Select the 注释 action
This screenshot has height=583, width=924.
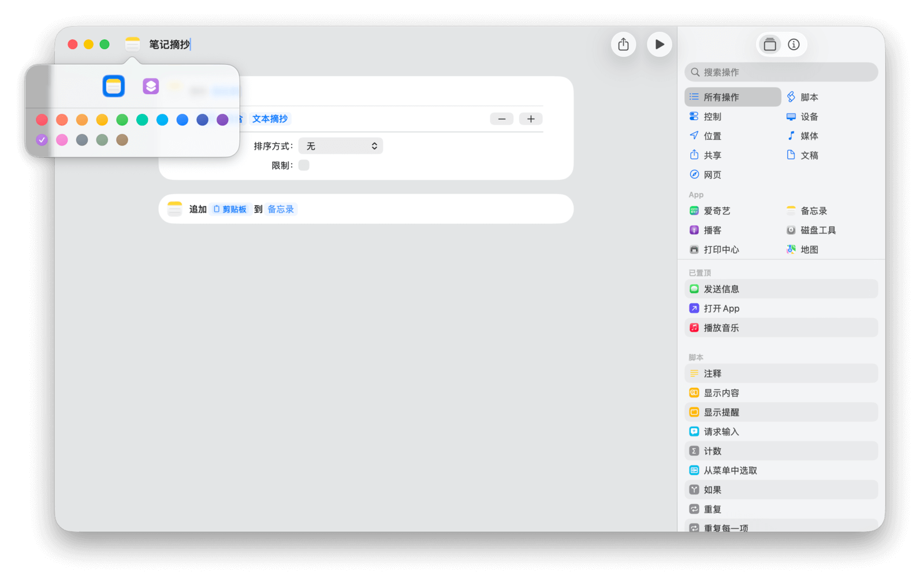(x=781, y=373)
